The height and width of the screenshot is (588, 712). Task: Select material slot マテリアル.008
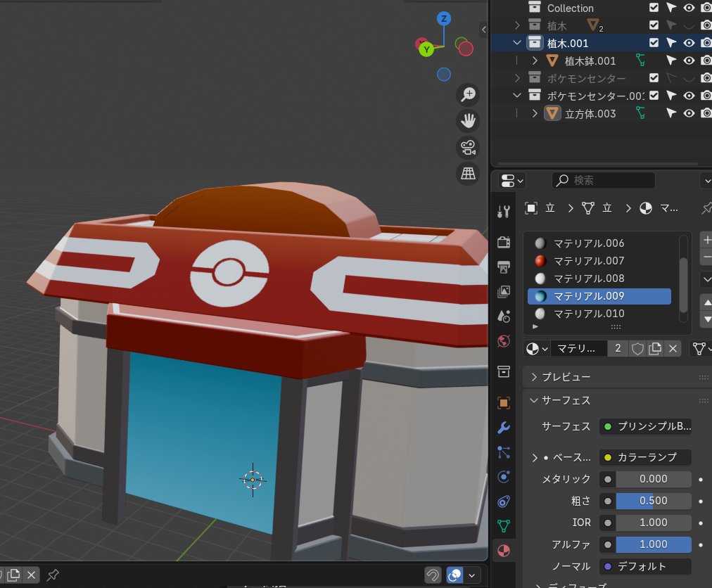click(x=599, y=279)
